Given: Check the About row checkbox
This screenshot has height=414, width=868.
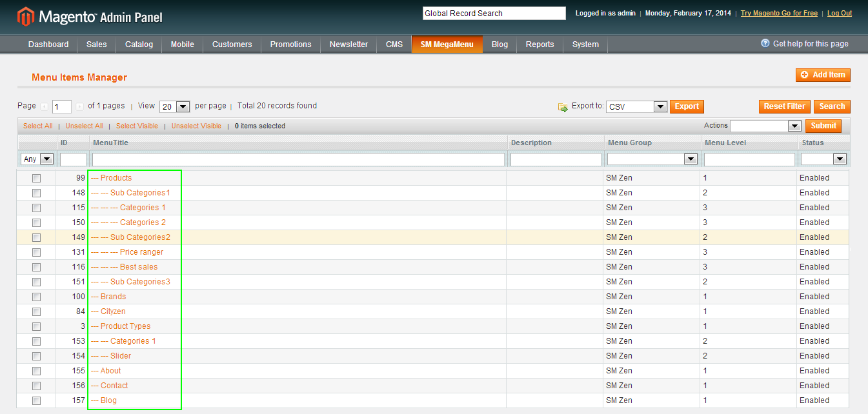Looking at the screenshot, I should click(36, 371).
